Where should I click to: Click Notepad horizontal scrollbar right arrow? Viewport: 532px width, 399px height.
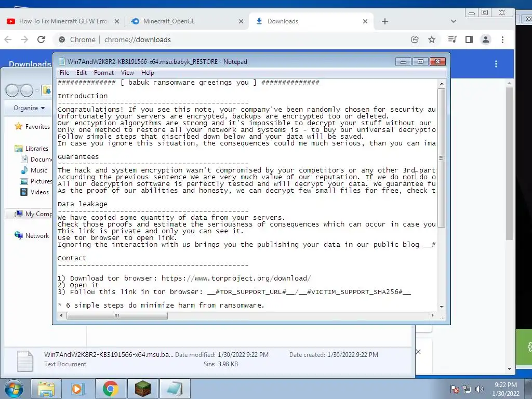tap(432, 315)
